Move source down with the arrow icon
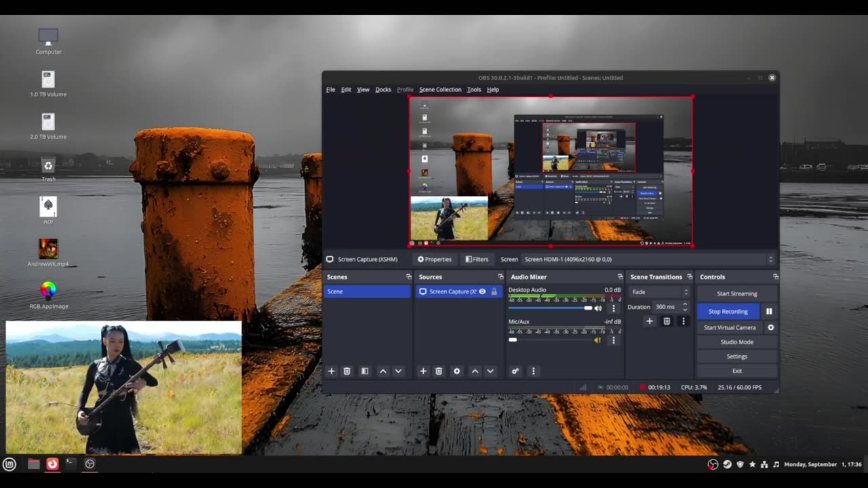The width and height of the screenshot is (868, 488). [490, 371]
